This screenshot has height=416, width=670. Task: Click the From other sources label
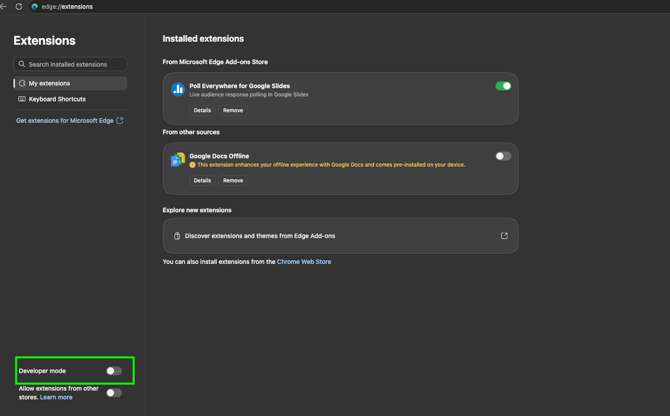191,132
